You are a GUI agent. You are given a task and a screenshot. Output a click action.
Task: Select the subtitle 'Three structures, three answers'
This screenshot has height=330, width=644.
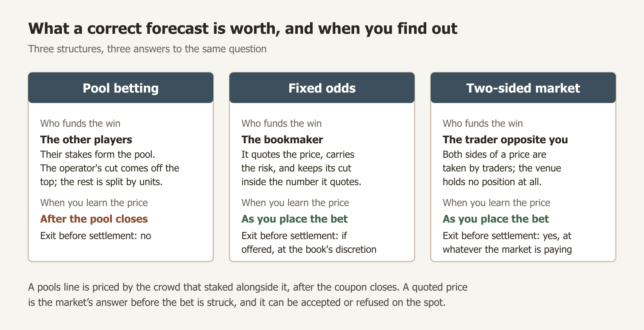[147, 49]
